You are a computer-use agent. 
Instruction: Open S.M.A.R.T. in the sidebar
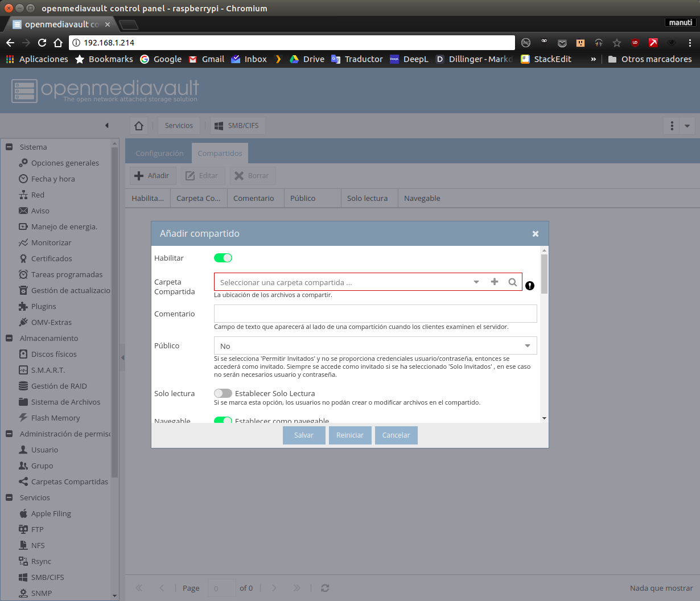[x=48, y=370]
